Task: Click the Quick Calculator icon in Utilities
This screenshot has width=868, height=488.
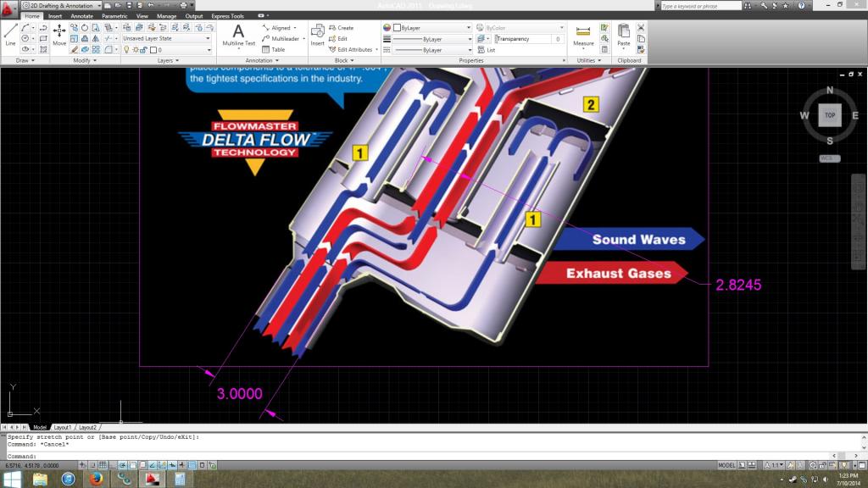Action: (x=604, y=49)
